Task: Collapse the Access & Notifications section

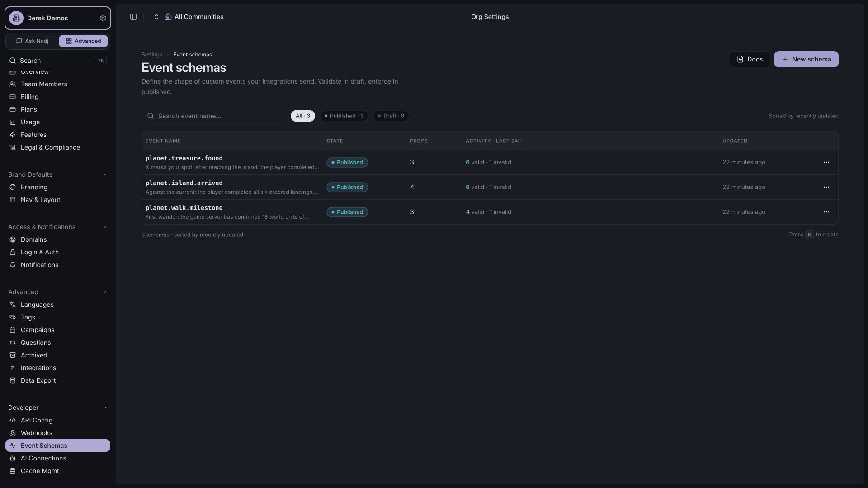Action: (105, 227)
